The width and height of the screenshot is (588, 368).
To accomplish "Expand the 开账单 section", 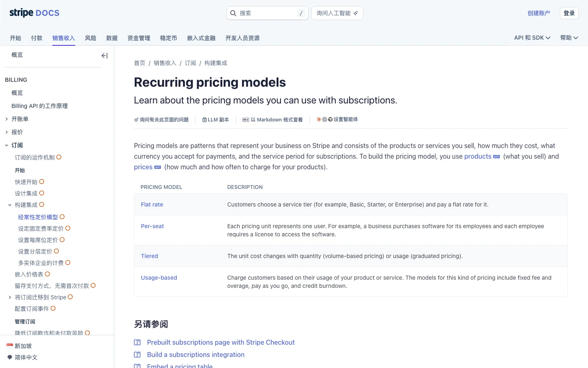I will 7,119.
